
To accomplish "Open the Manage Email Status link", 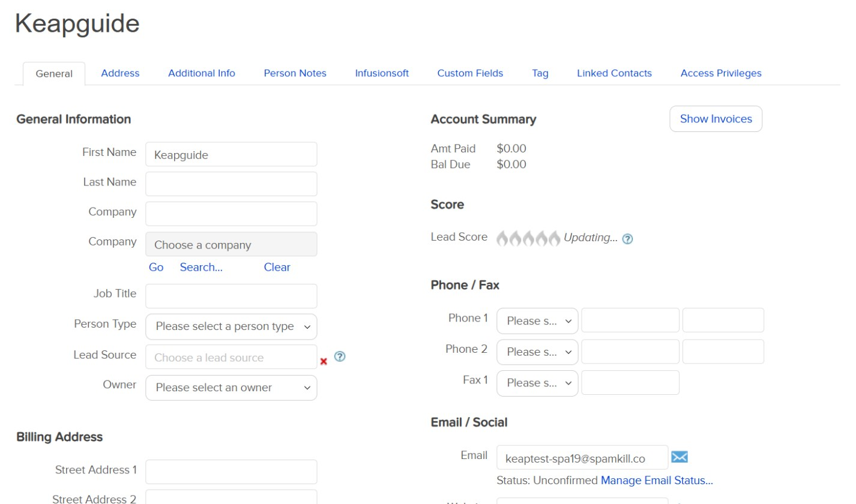I will pos(657,481).
